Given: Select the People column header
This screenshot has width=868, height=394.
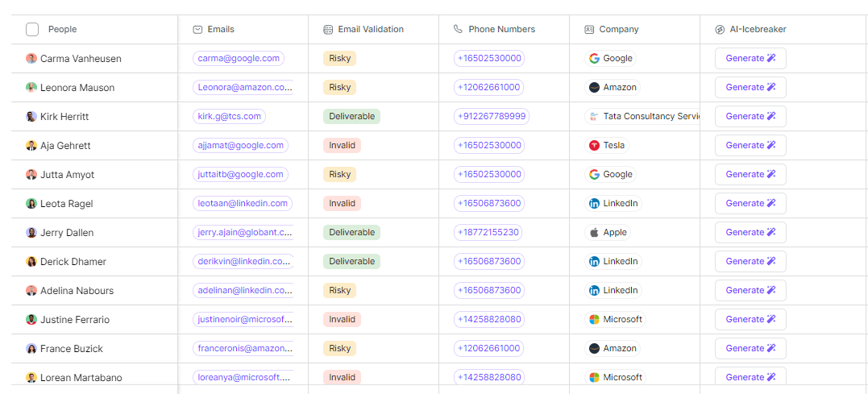Looking at the screenshot, I should (x=63, y=30).
